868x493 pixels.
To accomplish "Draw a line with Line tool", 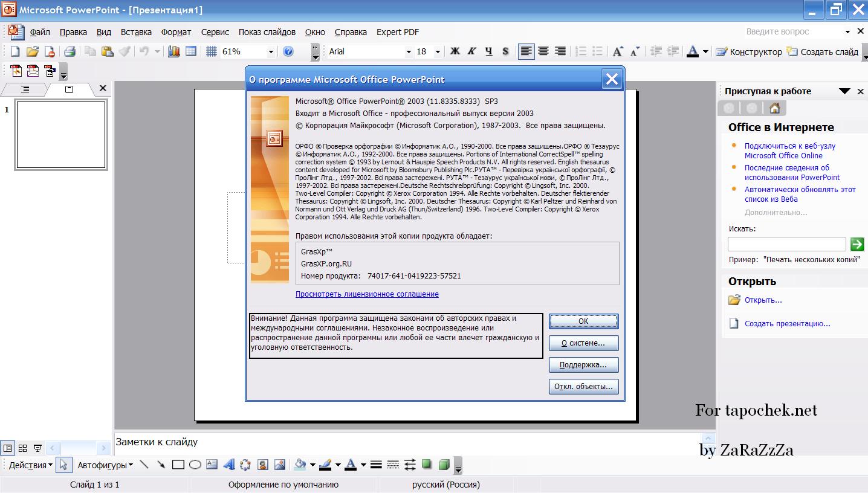I will coord(144,465).
